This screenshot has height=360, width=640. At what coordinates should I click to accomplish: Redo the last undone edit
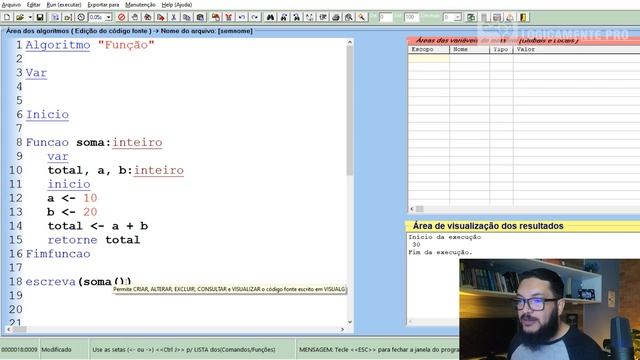click(255, 17)
